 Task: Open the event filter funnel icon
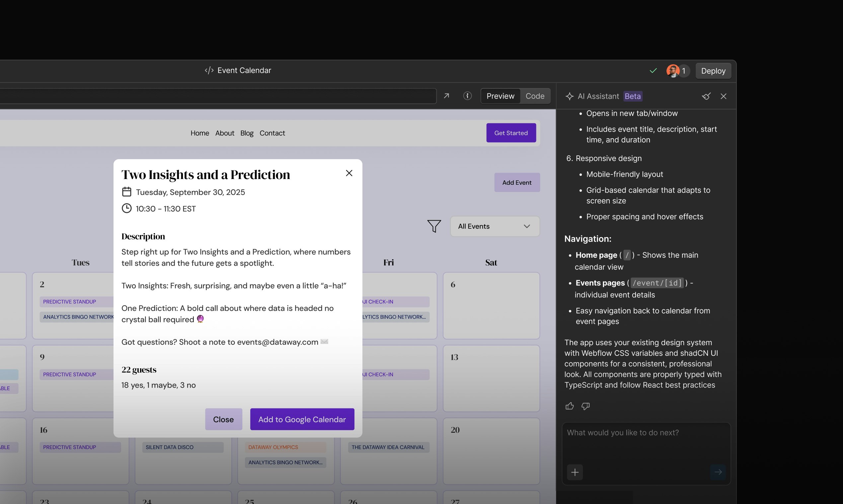[x=434, y=226]
